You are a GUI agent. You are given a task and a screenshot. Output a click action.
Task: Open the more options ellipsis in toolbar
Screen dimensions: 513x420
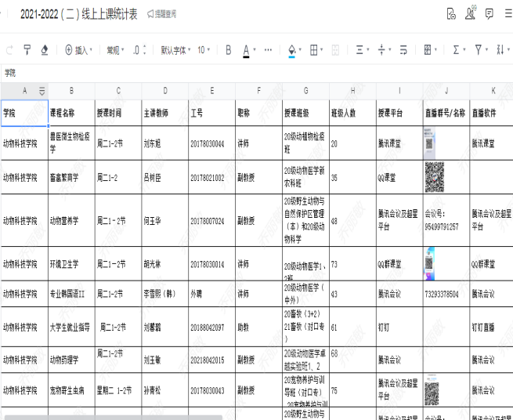268,50
